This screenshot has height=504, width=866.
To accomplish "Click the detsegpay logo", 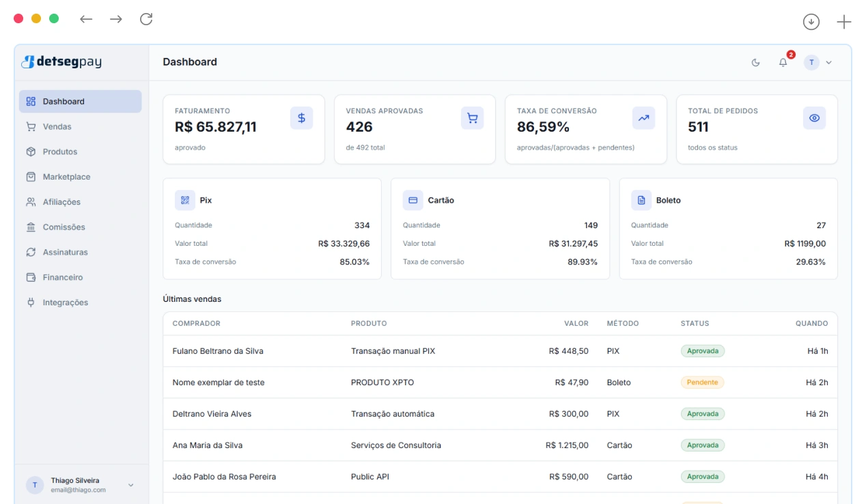I will 61,62.
